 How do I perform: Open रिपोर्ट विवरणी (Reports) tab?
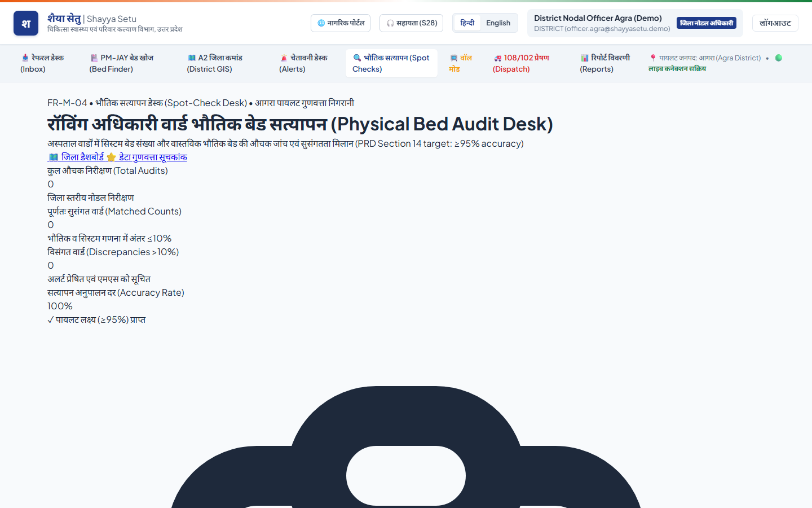tap(605, 63)
